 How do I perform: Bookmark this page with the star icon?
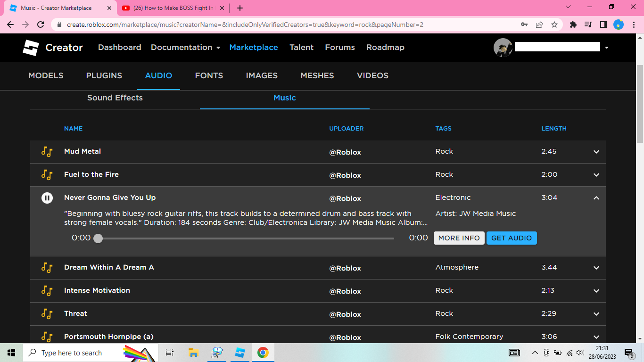[x=554, y=25]
